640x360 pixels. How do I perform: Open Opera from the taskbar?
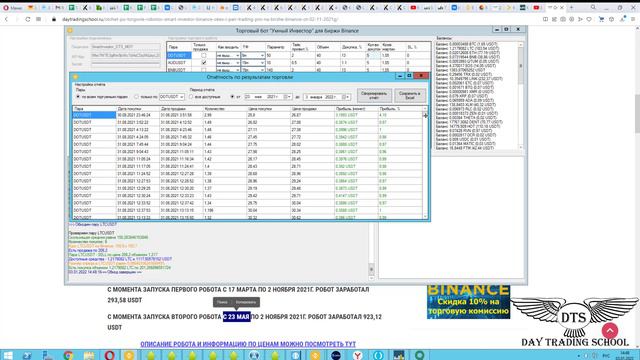[109, 355]
